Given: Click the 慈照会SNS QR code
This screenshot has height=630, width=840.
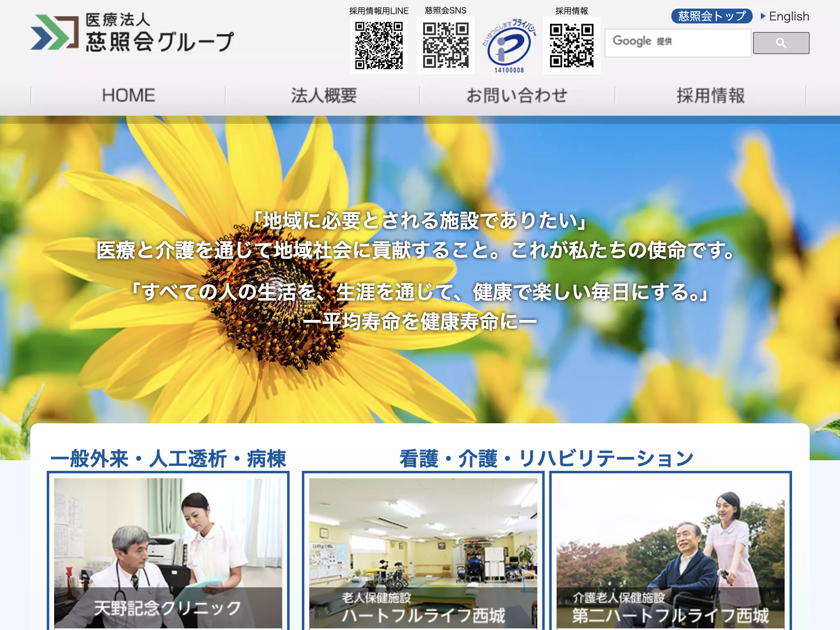Looking at the screenshot, I should point(445,46).
